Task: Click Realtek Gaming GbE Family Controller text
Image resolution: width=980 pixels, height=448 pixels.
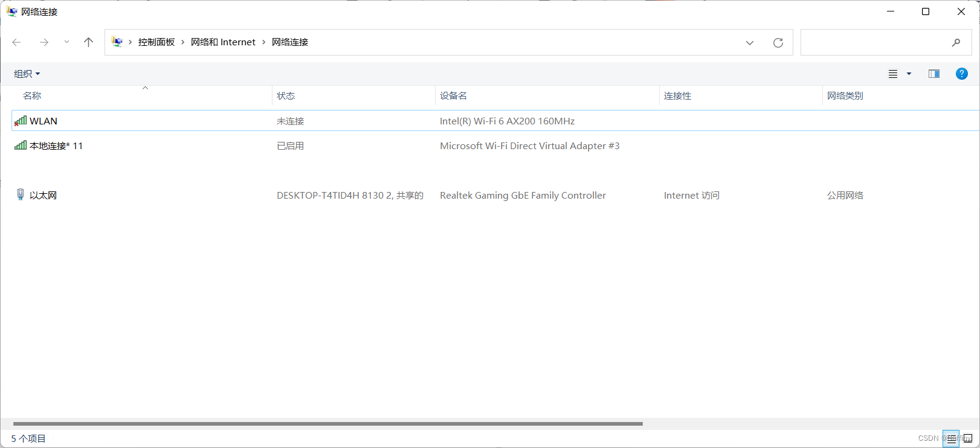Action: click(523, 196)
